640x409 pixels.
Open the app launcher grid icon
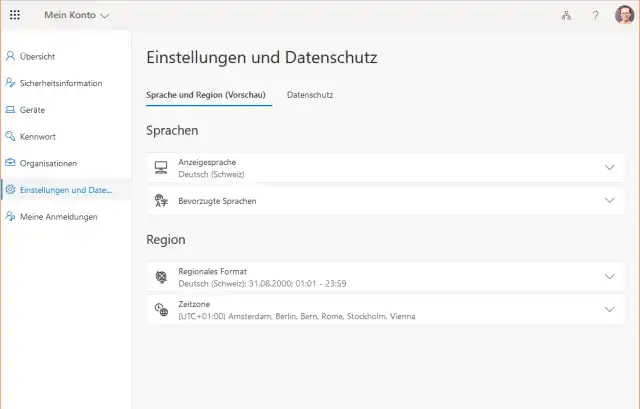coord(15,15)
